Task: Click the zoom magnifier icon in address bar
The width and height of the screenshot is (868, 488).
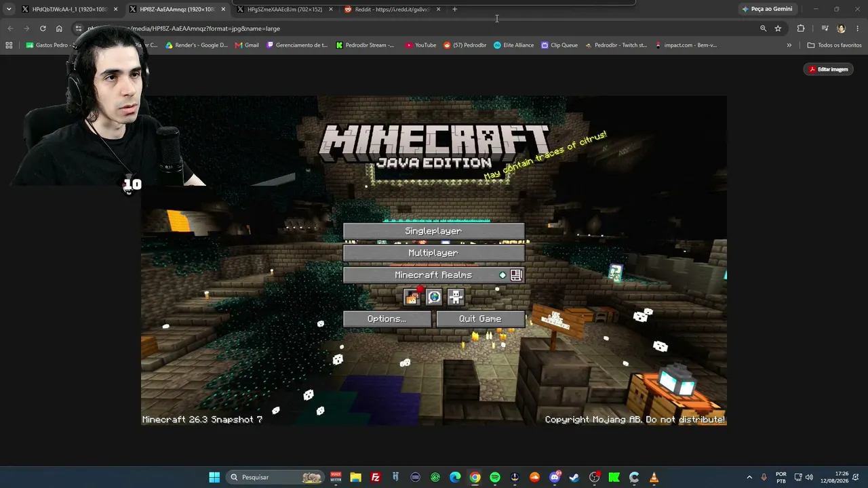Action: tap(763, 28)
